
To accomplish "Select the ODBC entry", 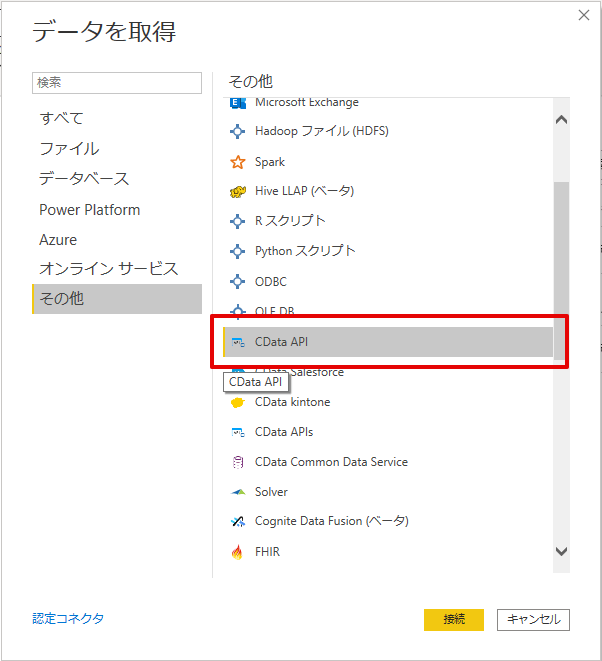I will pyautogui.click(x=388, y=282).
